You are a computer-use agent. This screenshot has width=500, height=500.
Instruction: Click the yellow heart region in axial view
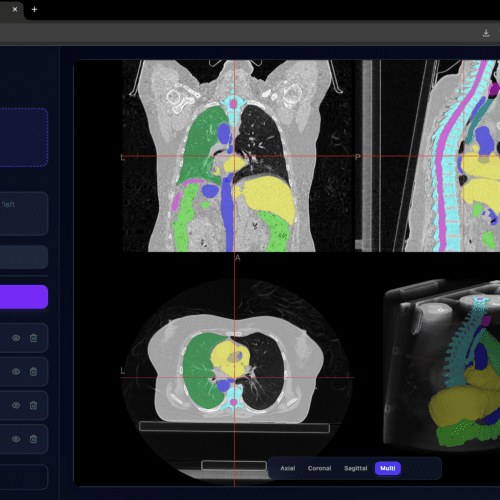[x=230, y=358]
